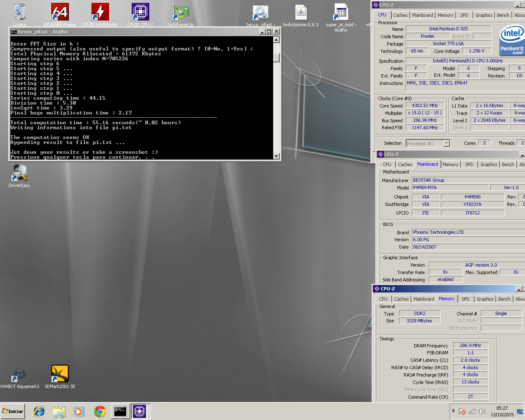
Task: Click the Iniciar start button
Action: (13, 411)
